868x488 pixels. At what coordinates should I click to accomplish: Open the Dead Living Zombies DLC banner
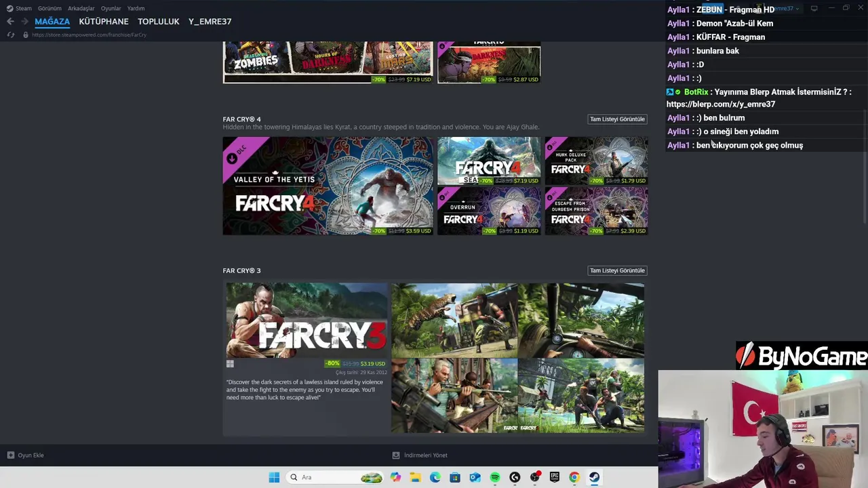(x=328, y=62)
